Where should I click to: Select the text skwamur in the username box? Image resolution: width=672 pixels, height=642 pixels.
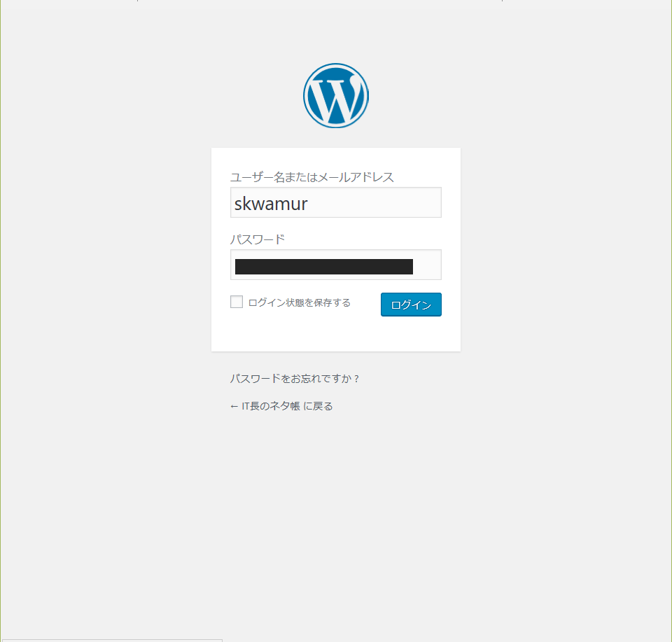pos(271,204)
